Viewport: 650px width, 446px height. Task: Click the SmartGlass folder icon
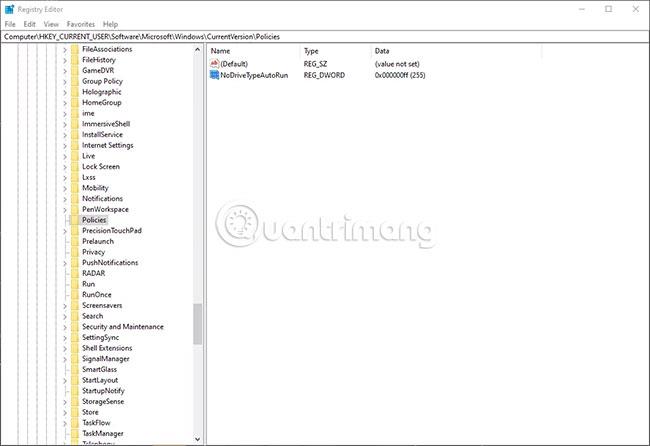(x=75, y=369)
